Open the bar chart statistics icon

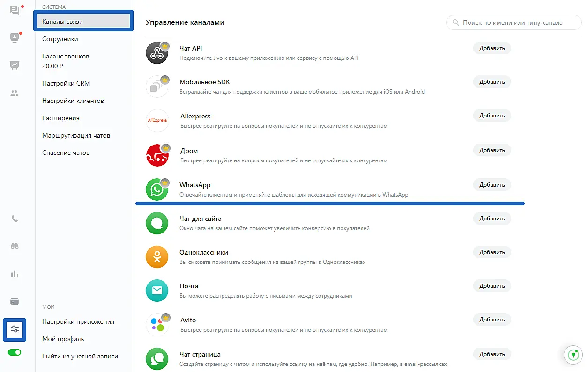(x=15, y=274)
